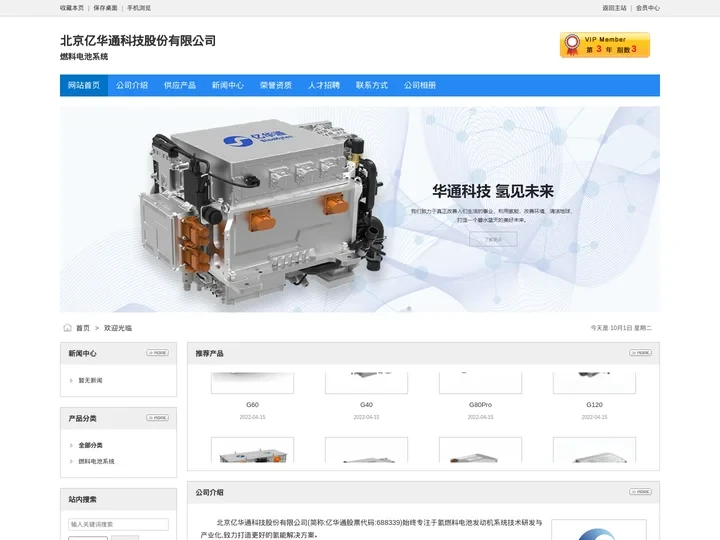Click the G60 product thumbnail
Screen dimensions: 720x540
[x=253, y=383]
